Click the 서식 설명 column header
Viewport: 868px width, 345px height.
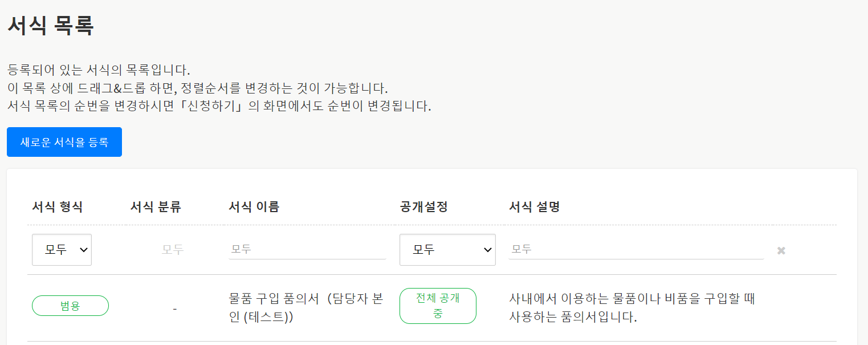tap(534, 207)
